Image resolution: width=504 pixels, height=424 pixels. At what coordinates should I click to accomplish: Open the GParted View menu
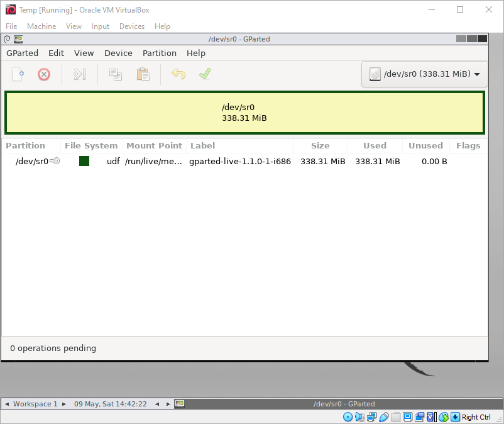84,53
